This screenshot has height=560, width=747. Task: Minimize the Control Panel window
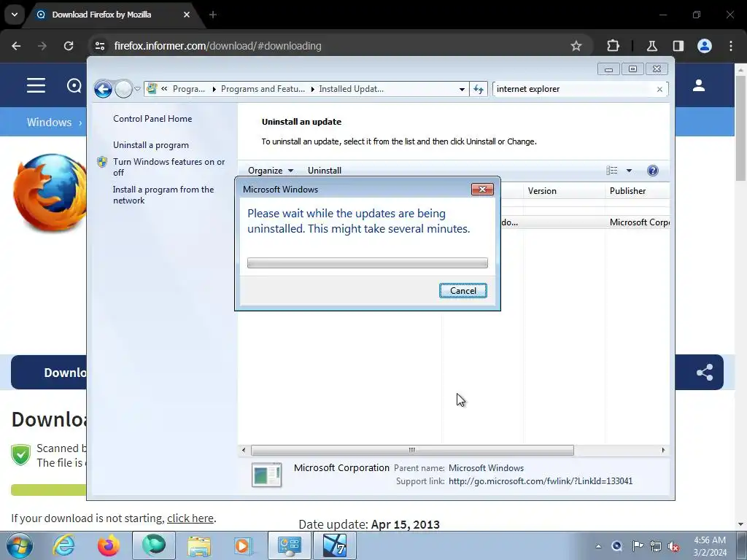608,69
